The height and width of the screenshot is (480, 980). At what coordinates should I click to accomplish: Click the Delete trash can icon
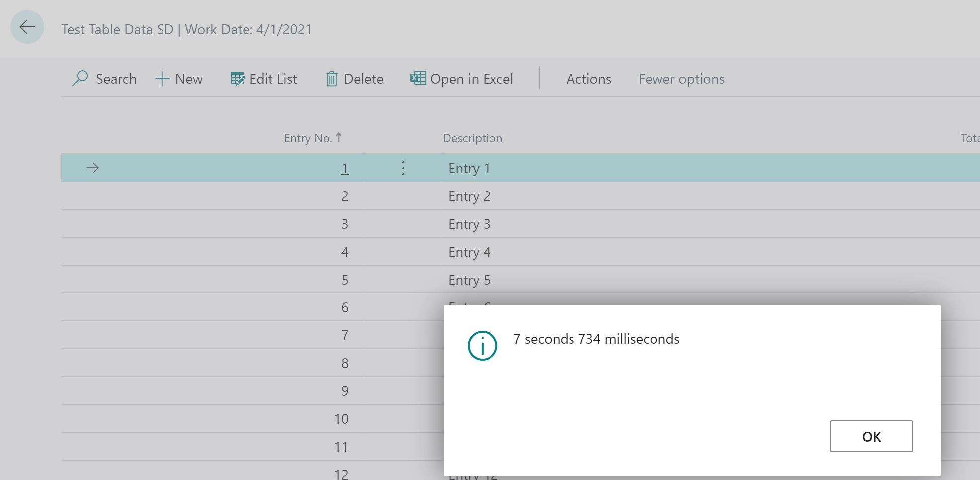(x=331, y=79)
